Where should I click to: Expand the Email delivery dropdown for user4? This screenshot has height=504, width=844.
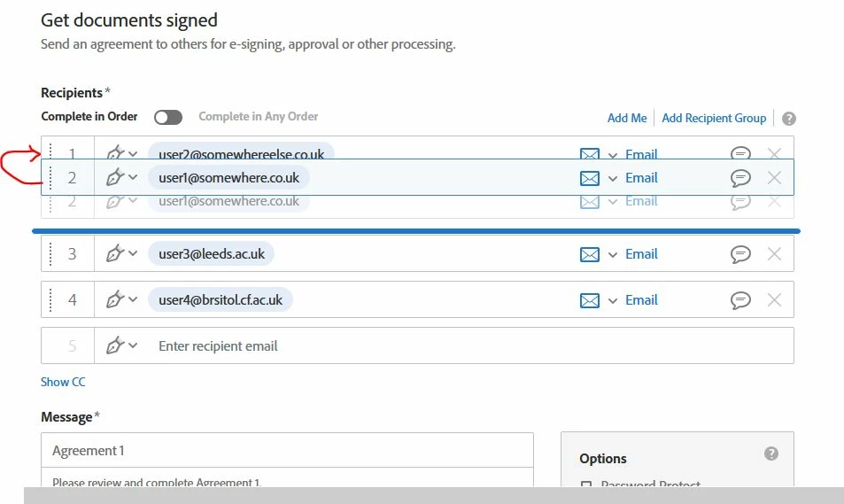tap(613, 300)
